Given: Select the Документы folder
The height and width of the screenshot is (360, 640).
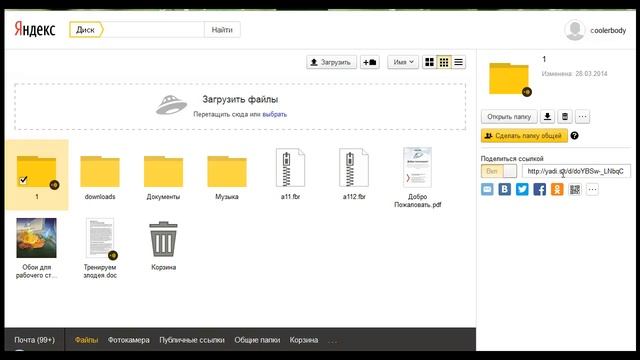Looking at the screenshot, I should pos(163,171).
